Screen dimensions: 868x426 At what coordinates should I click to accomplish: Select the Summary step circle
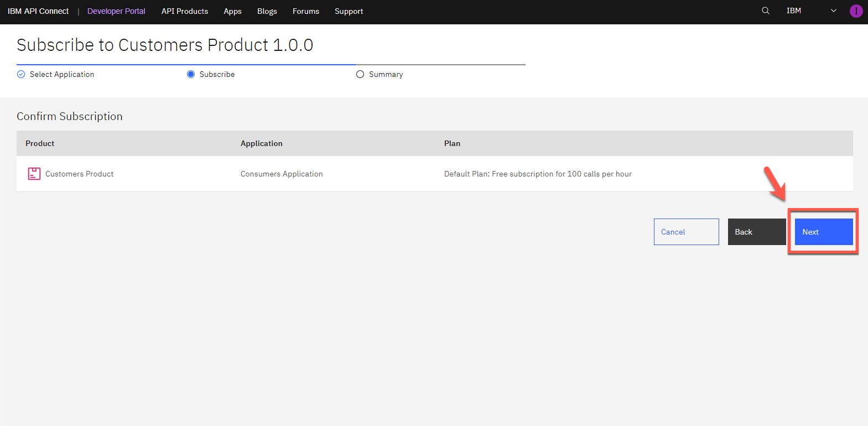tap(360, 74)
